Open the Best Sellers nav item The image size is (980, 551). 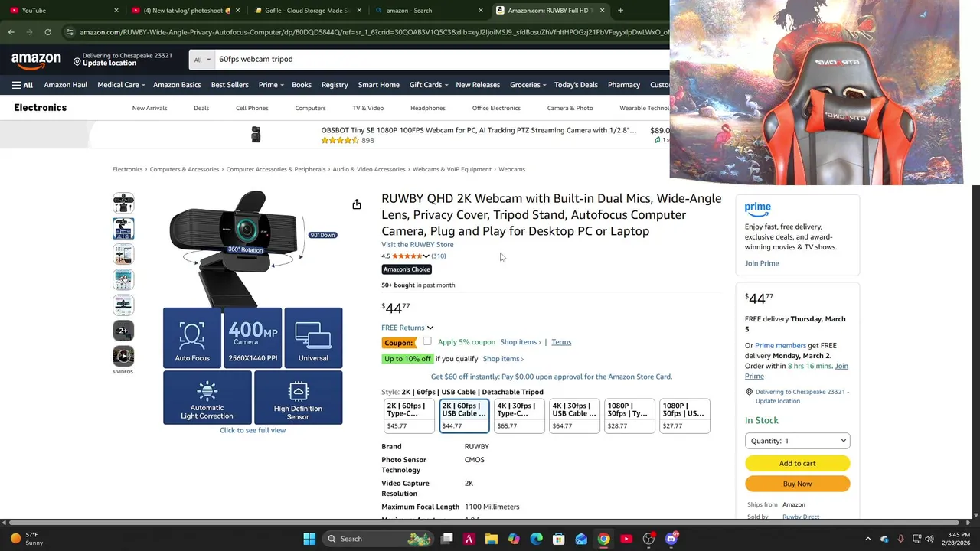pos(230,85)
